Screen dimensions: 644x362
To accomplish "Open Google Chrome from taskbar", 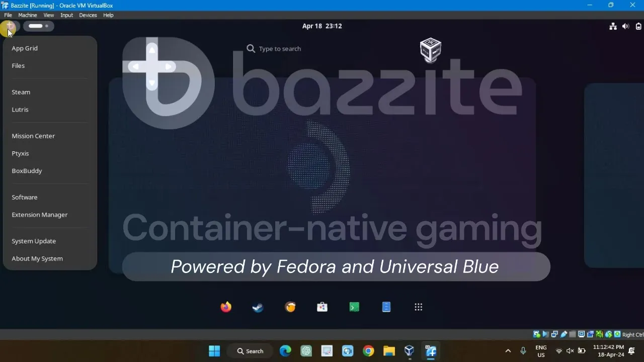I will pos(368,351).
